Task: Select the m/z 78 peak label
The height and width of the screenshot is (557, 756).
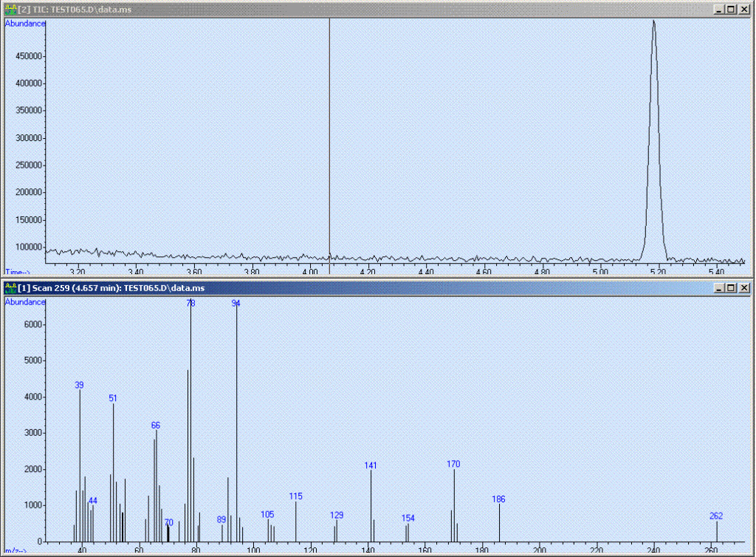Action: click(190, 304)
